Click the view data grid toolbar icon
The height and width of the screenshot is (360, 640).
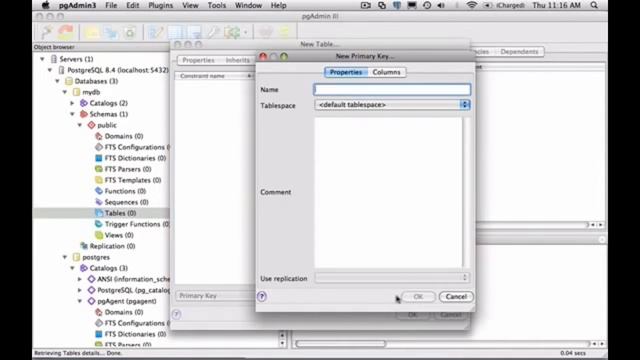click(x=175, y=32)
